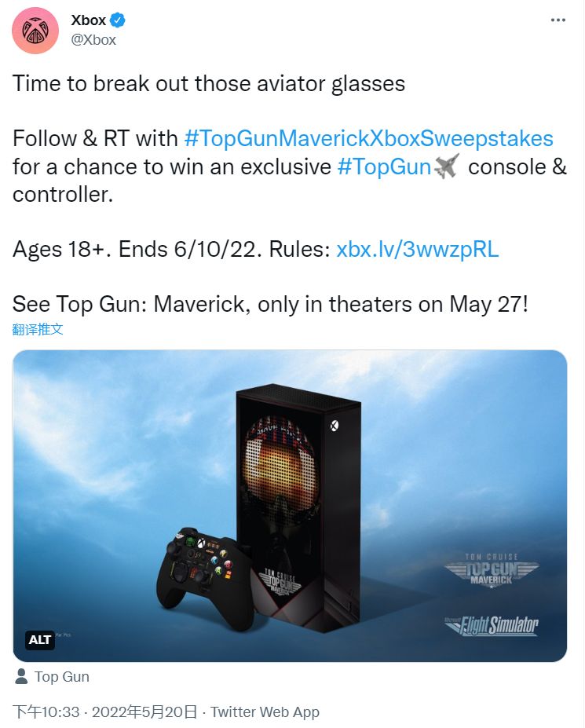Open the tagged Top Gun account
This screenshot has height=728, width=585.
(x=62, y=676)
